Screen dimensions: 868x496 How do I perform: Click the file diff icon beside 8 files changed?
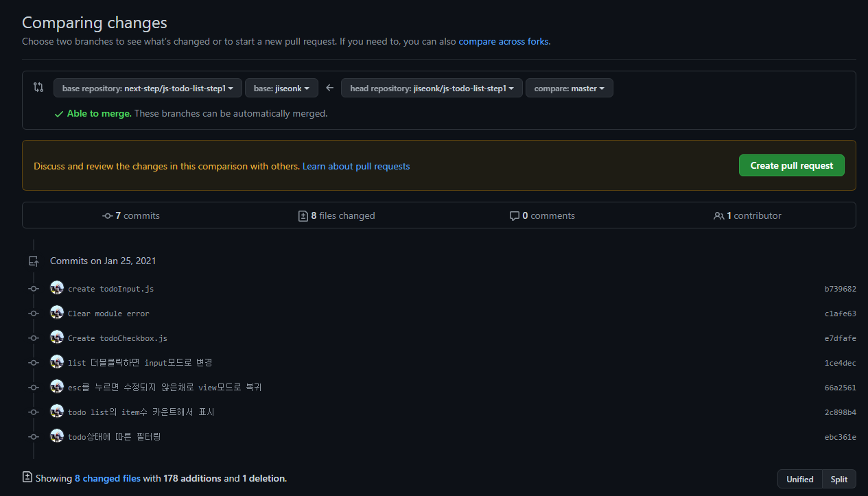coord(303,215)
